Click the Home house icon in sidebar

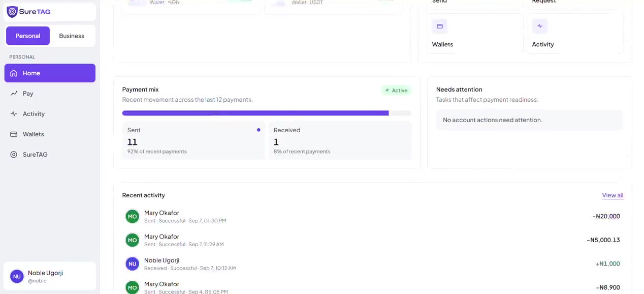coord(14,73)
